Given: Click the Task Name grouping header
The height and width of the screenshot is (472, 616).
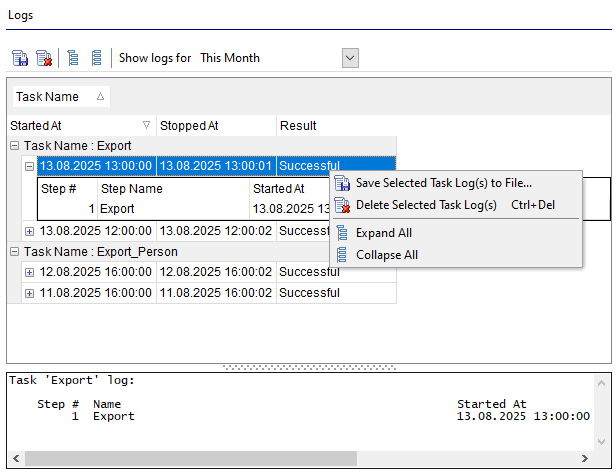Looking at the screenshot, I should (x=61, y=97).
